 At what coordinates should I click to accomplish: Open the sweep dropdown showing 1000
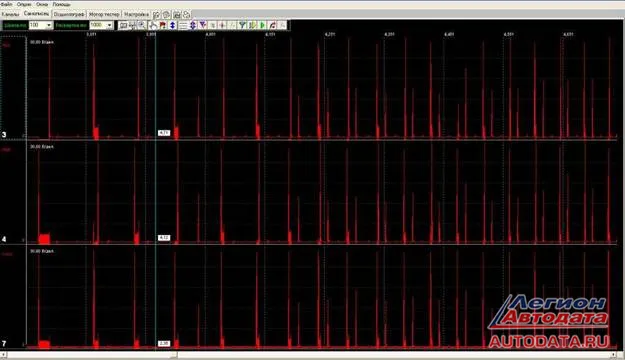(x=109, y=25)
